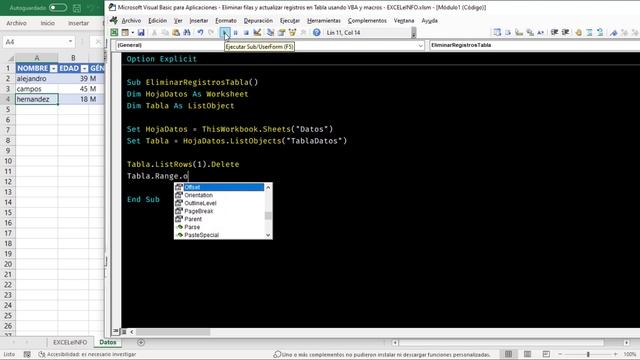Expand the (General) object dropdown
Image resolution: width=640 pixels, height=360 pixels.
coord(420,45)
